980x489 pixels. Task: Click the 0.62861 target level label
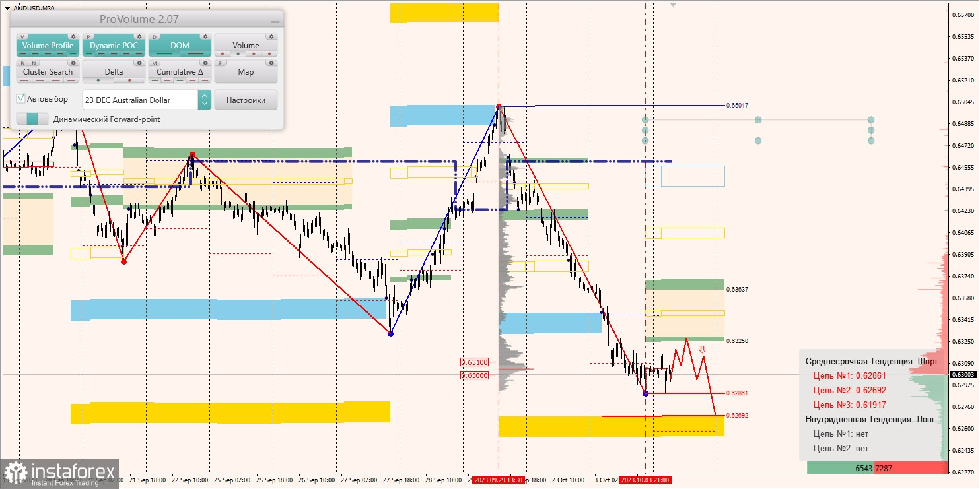click(x=737, y=393)
